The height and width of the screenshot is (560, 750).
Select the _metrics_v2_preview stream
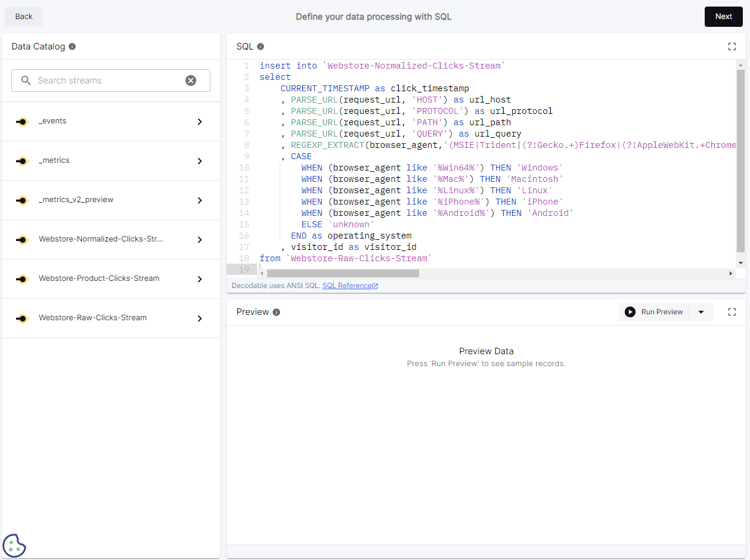point(76,200)
